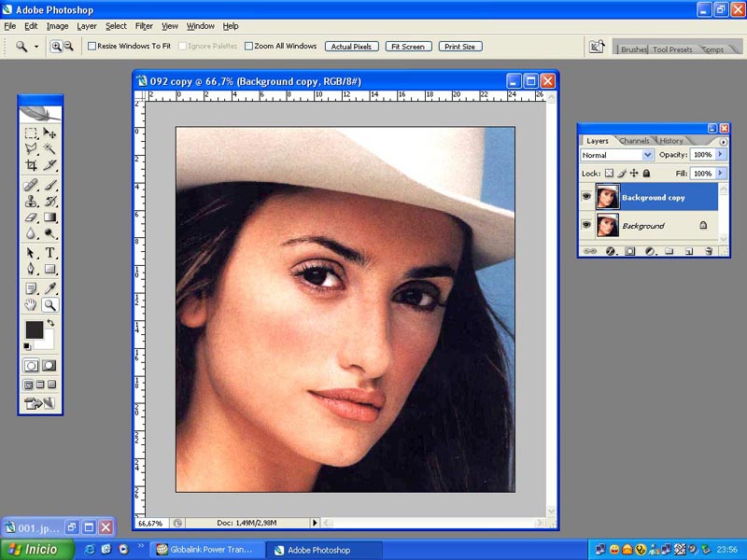747x560 pixels.
Task: Choose the Eraser tool
Action: (31, 217)
